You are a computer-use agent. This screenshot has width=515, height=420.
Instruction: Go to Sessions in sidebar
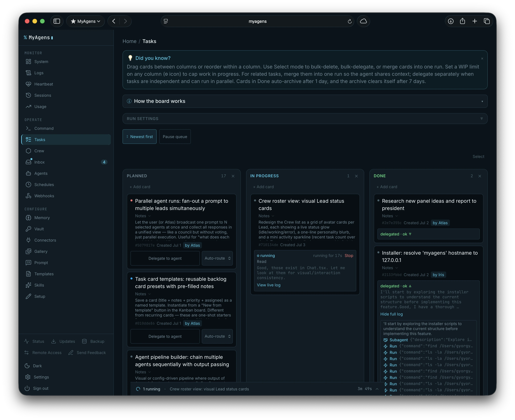coord(66,95)
